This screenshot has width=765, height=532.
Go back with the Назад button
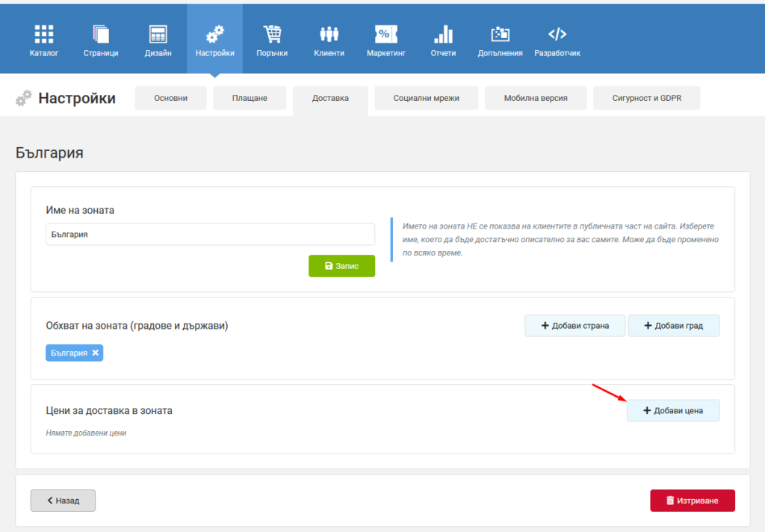(63, 501)
